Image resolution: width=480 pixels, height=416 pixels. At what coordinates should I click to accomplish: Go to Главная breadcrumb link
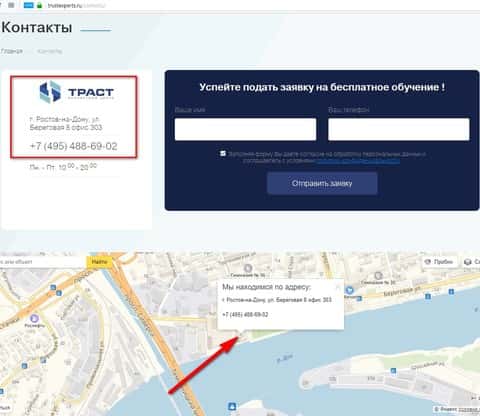12,51
